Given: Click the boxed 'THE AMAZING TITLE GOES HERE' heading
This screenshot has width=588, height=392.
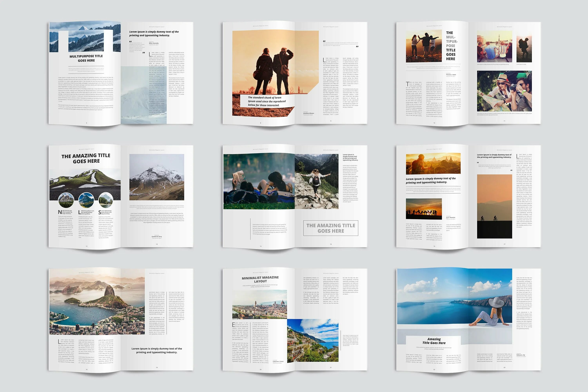Looking at the screenshot, I should [x=330, y=228].
